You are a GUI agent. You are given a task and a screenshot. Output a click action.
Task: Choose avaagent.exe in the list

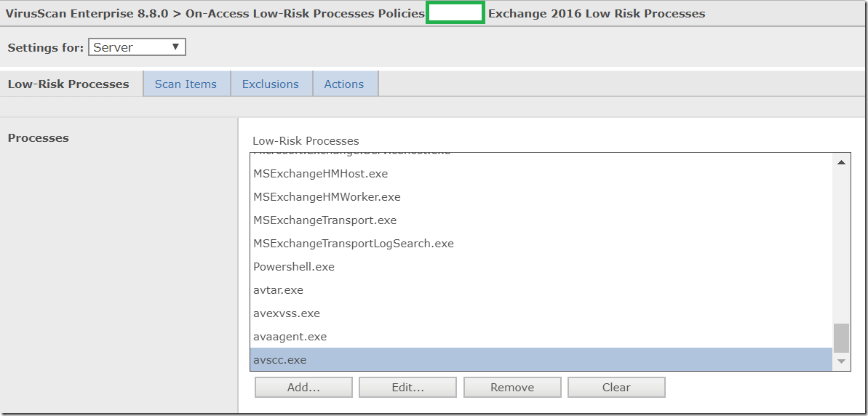click(541, 336)
